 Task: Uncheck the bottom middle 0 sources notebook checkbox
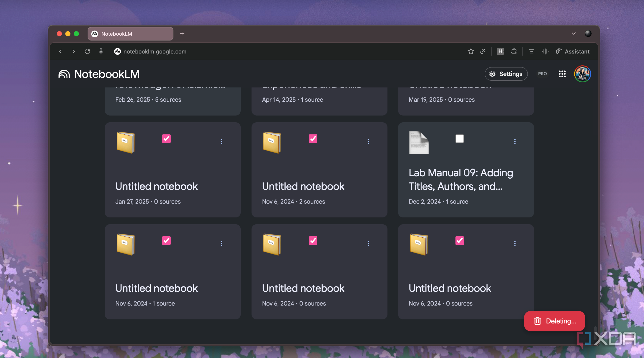pyautogui.click(x=313, y=240)
